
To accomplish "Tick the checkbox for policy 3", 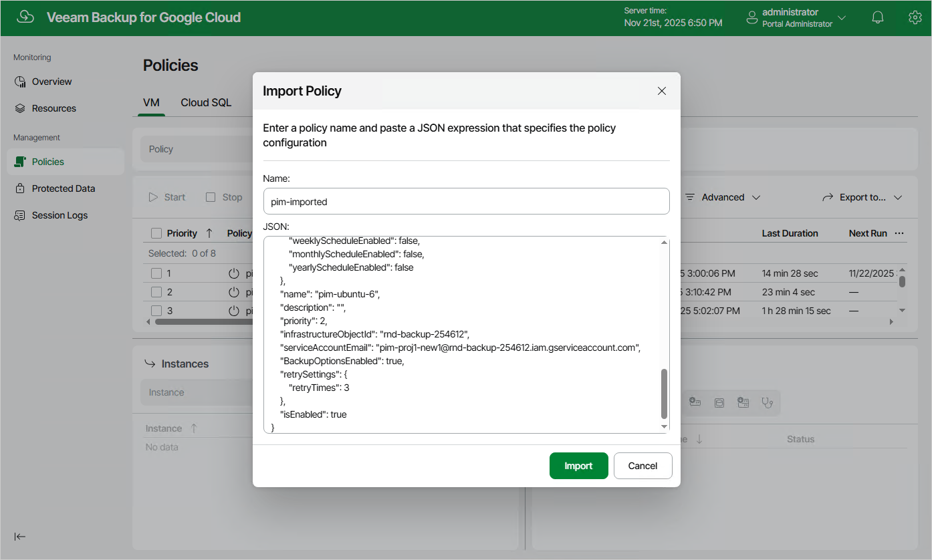I will click(x=156, y=311).
